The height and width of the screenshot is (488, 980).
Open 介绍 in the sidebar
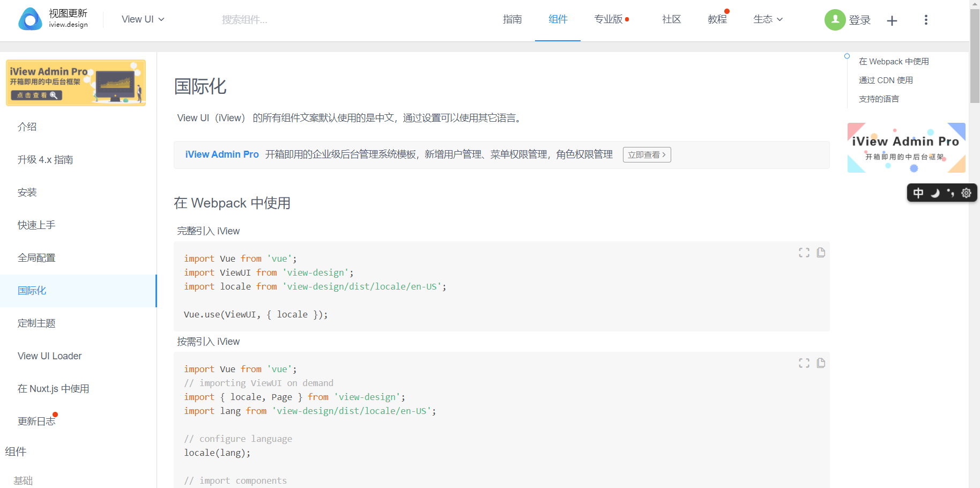tap(78, 127)
